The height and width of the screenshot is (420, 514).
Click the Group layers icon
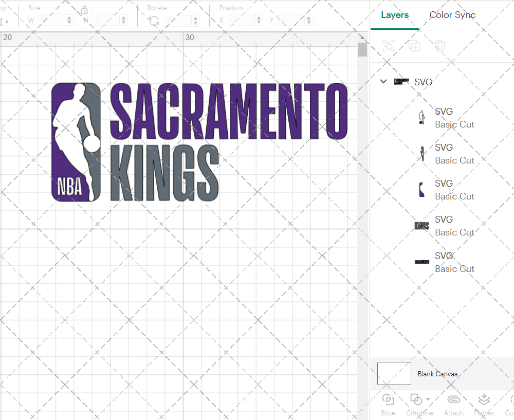389,46
